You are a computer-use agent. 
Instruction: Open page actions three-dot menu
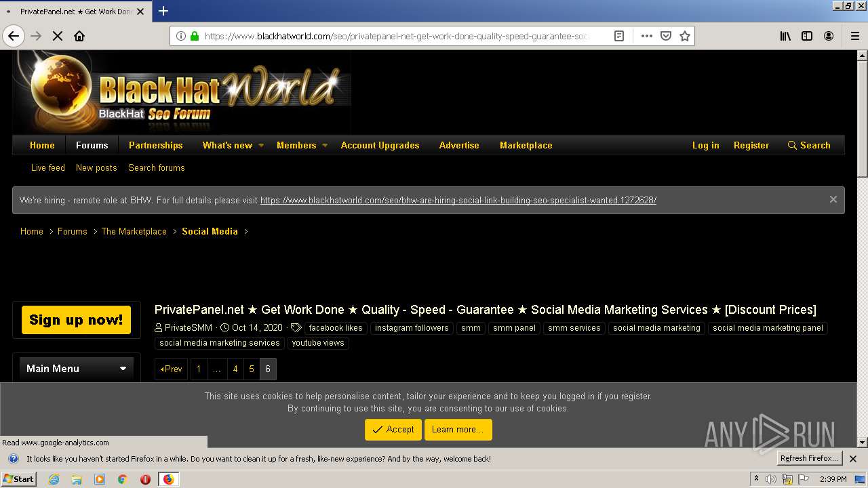(x=646, y=36)
